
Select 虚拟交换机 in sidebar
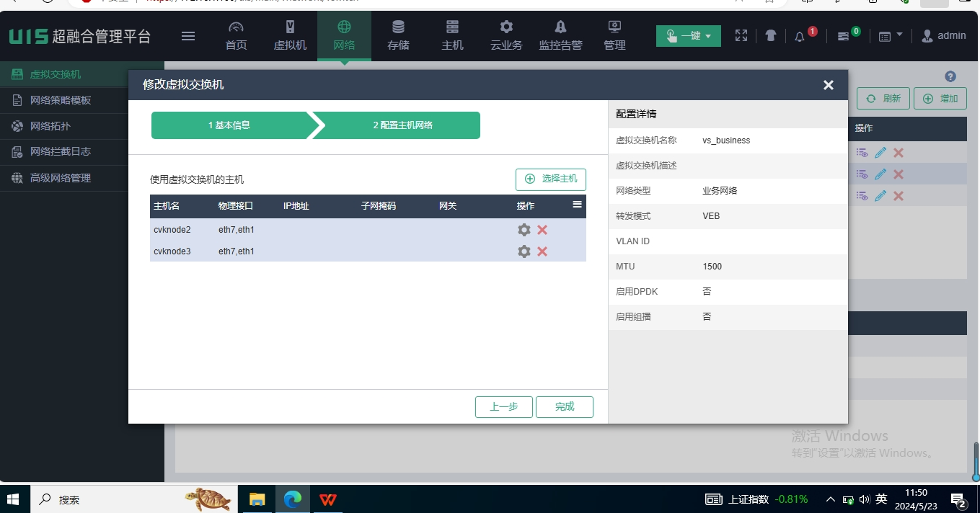82,74
